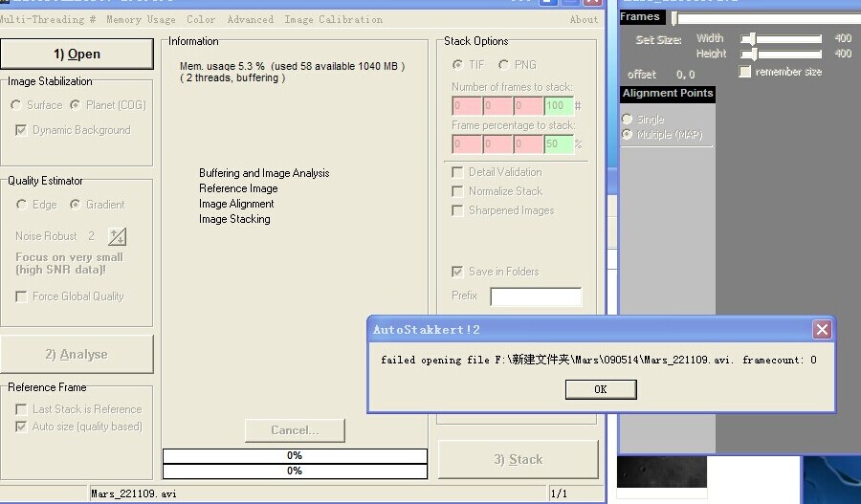Click the Width slider handle
The image size is (861, 504).
click(752, 38)
